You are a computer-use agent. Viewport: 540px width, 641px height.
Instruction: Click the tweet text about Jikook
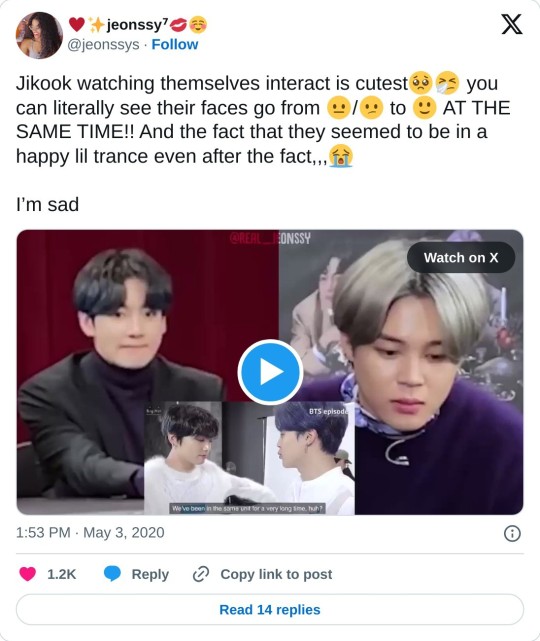point(263,119)
